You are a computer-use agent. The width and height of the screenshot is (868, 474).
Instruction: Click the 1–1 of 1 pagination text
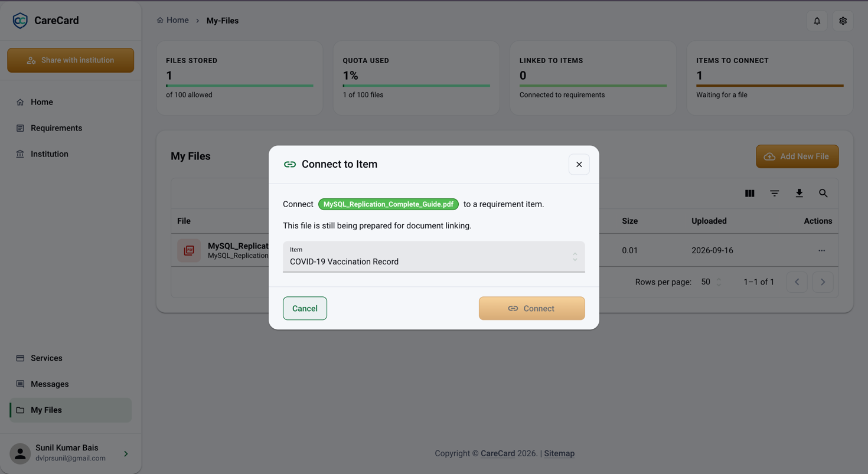tap(759, 282)
